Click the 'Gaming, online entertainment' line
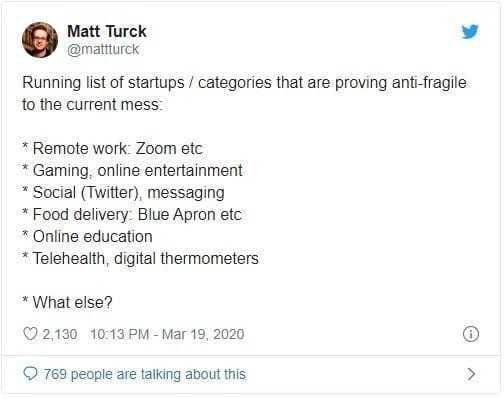This screenshot has height=399, width=504. click(132, 171)
